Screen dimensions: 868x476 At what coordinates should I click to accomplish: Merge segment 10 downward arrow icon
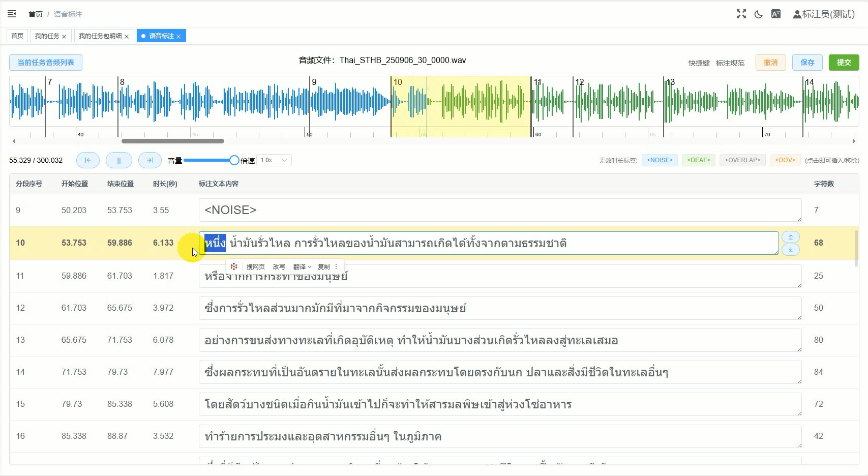[791, 250]
